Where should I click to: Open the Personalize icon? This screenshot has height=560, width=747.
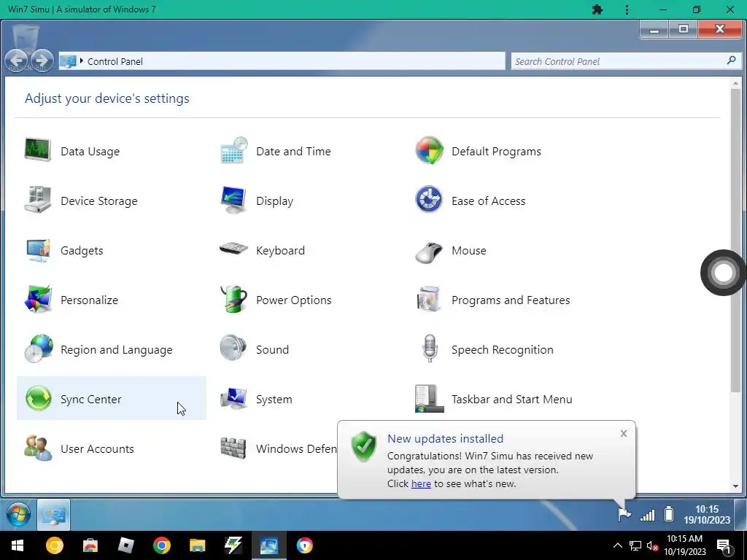[38, 300]
